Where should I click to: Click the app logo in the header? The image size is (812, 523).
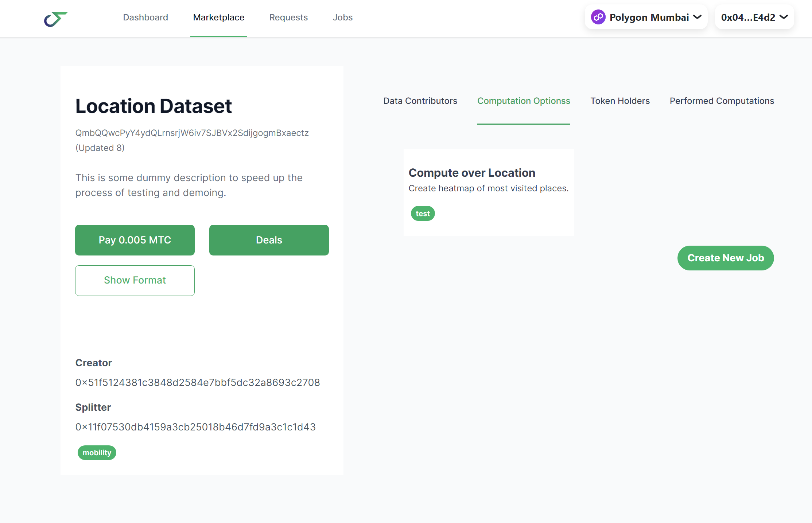[x=55, y=19]
